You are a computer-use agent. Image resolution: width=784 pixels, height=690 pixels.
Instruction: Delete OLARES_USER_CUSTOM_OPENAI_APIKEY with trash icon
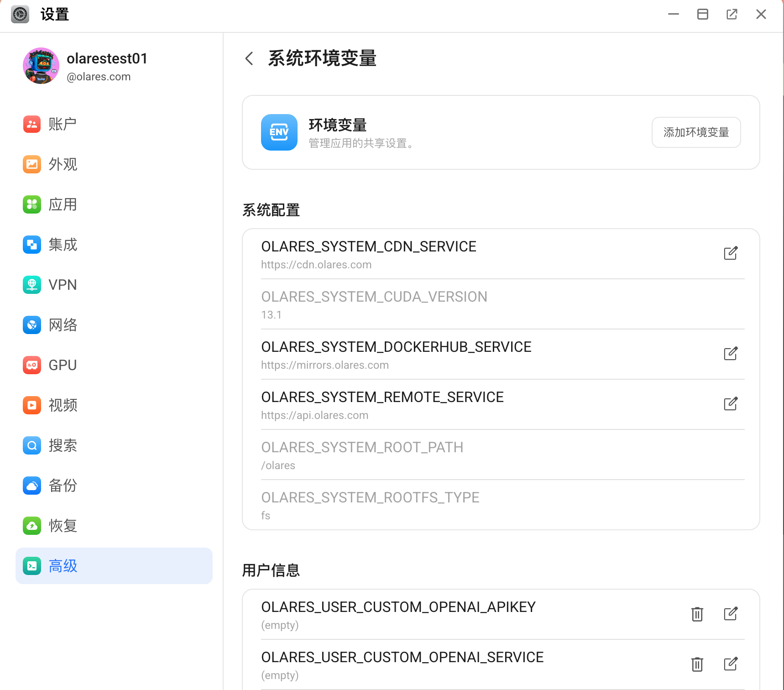pyautogui.click(x=697, y=614)
